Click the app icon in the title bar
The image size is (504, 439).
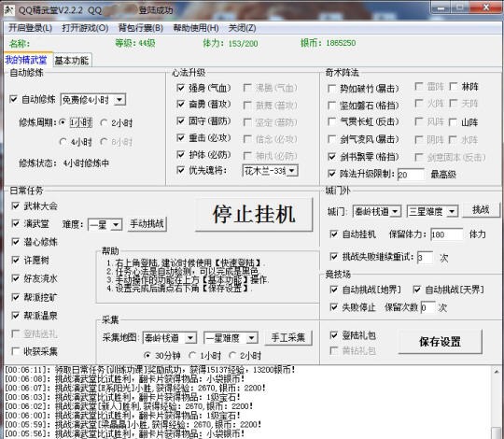9,10
